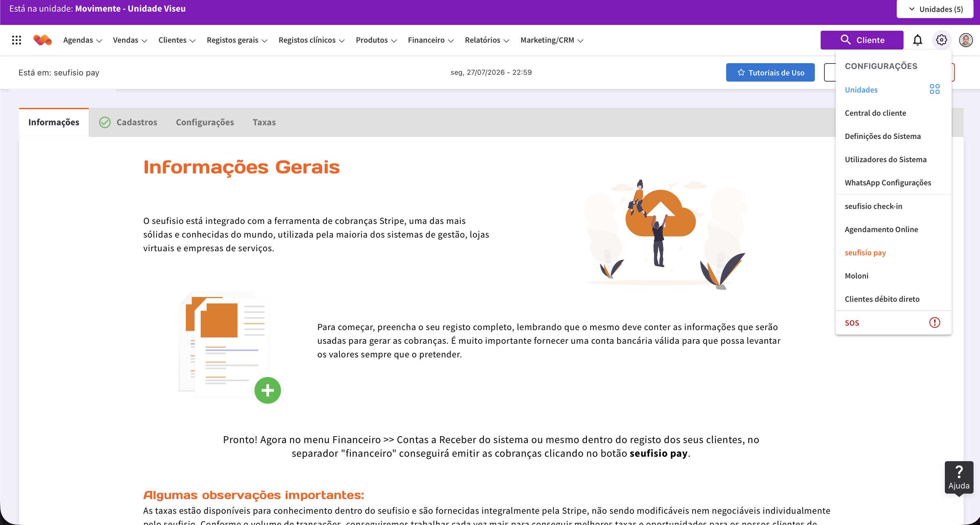The width and height of the screenshot is (980, 525).
Task: Click the seufisio heart logo
Action: (x=43, y=40)
